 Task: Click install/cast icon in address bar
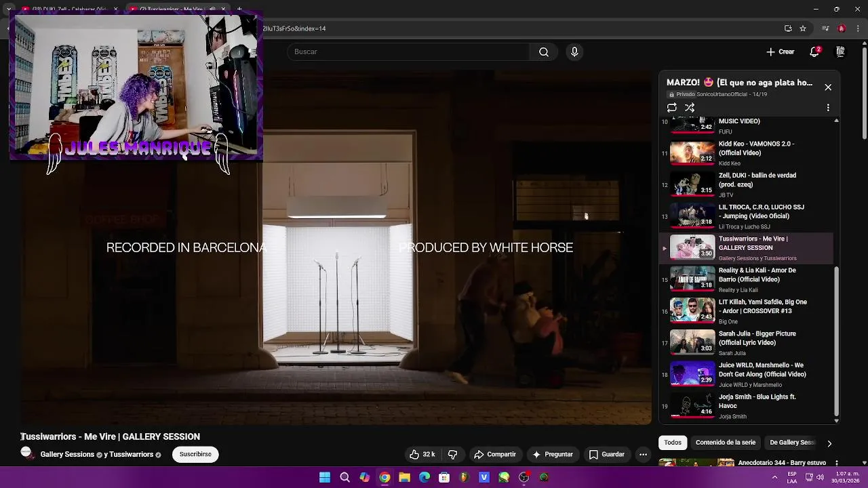788,28
